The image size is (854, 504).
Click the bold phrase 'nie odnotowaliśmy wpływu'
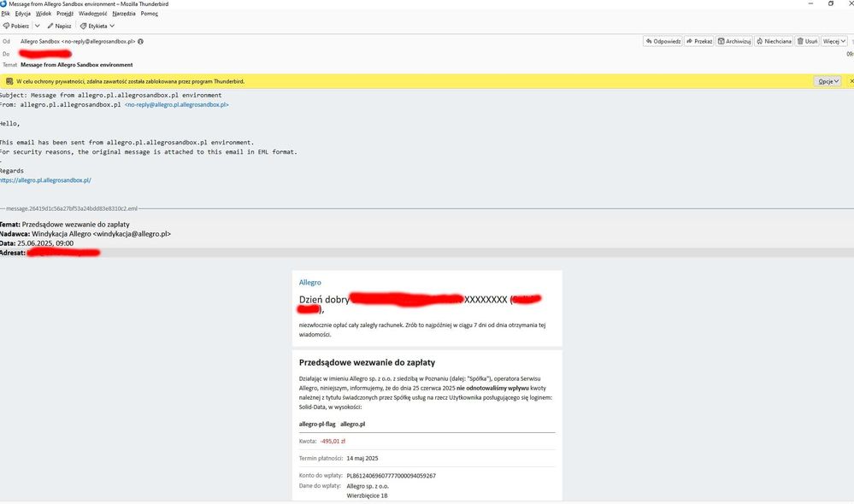[492, 388]
